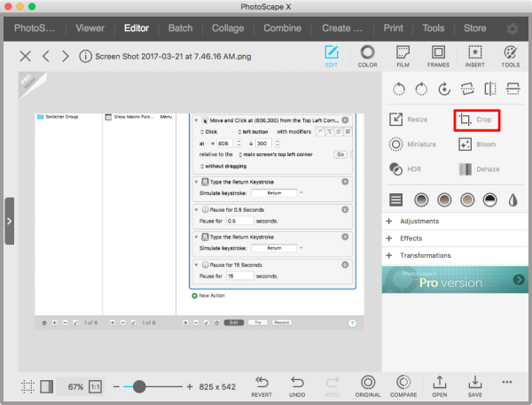
Task: Open the PhotoScape home tab
Action: (35, 28)
